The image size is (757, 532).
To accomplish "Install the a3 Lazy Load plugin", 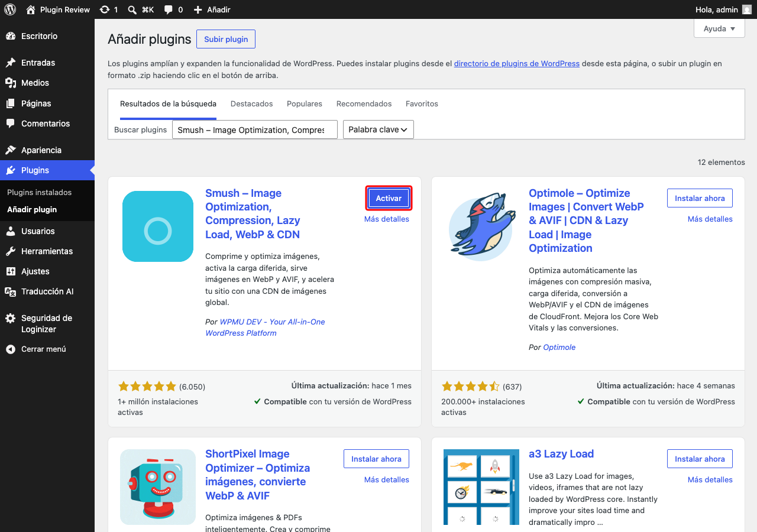I will coord(700,459).
